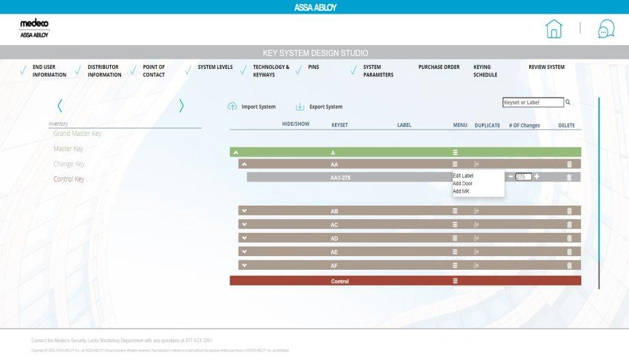The width and height of the screenshot is (629, 364).
Task: Delete keyset AB with trash icon
Action: pos(570,211)
